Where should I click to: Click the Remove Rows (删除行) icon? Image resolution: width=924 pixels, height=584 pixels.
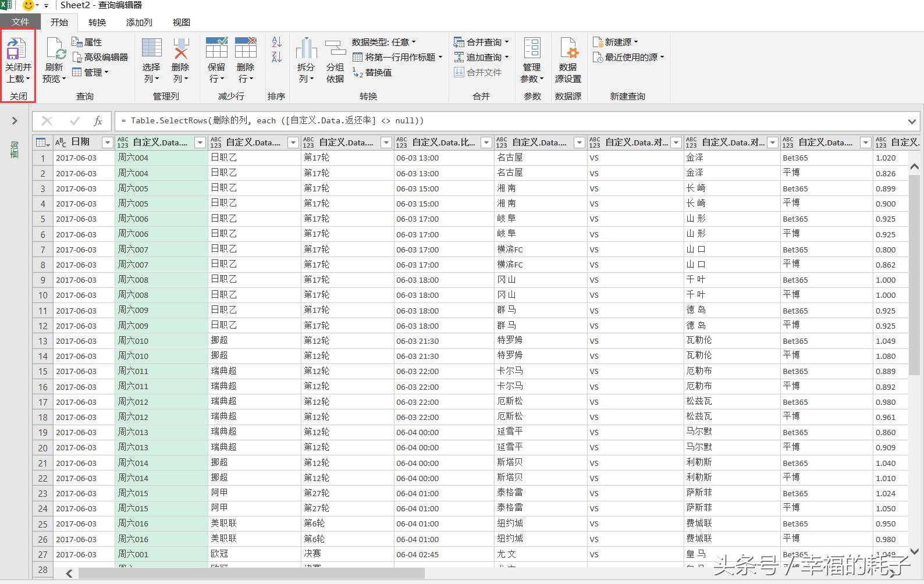click(x=246, y=48)
